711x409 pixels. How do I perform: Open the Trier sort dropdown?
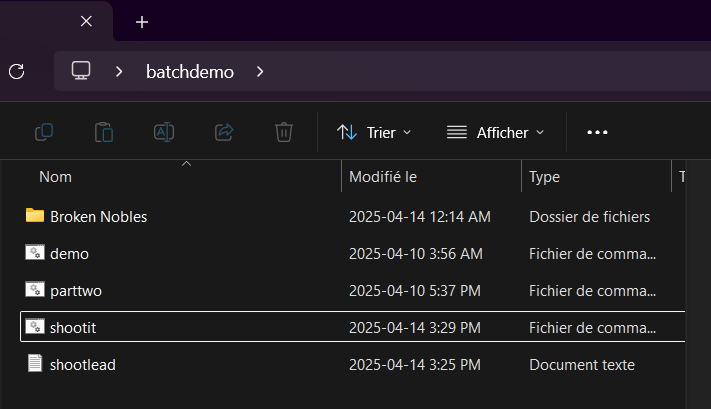374,132
